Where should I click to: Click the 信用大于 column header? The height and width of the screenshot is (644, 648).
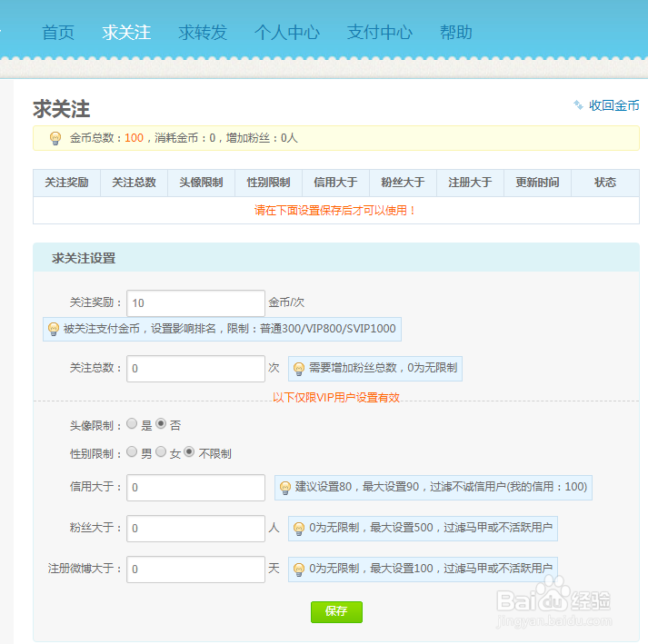point(335,183)
